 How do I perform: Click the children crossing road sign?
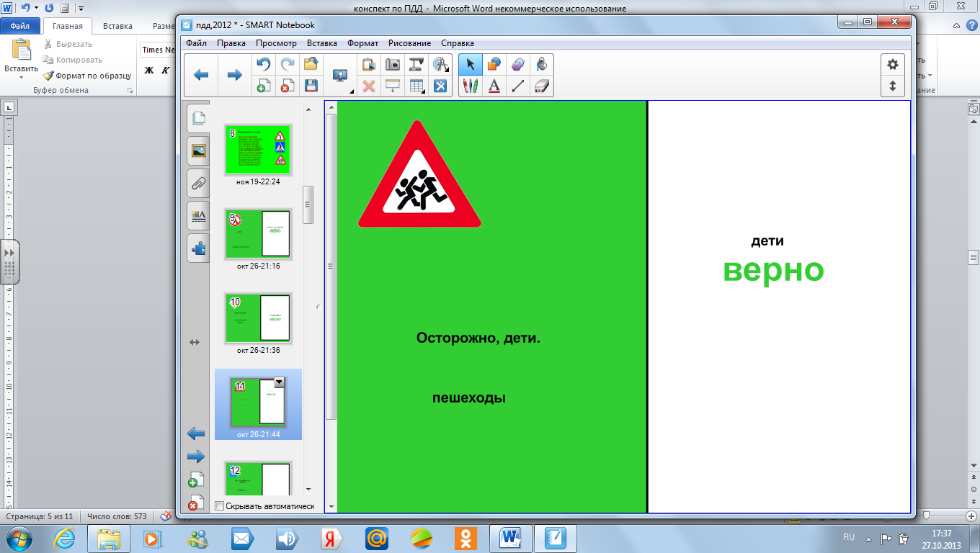[x=419, y=174]
